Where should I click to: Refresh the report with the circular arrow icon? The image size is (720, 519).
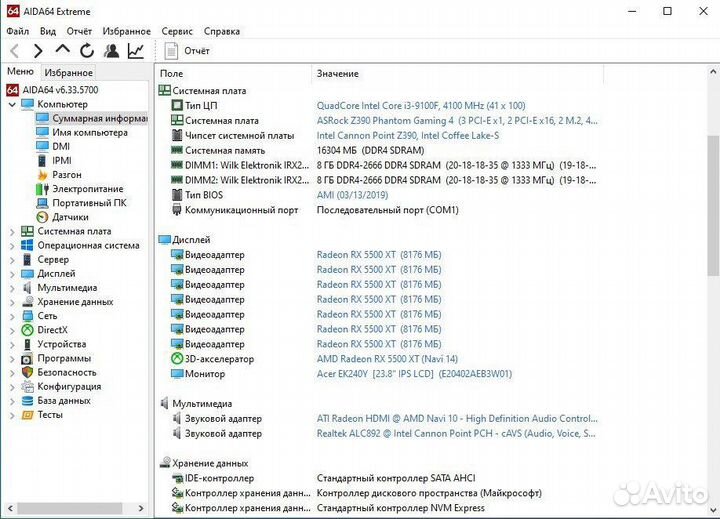coord(87,51)
